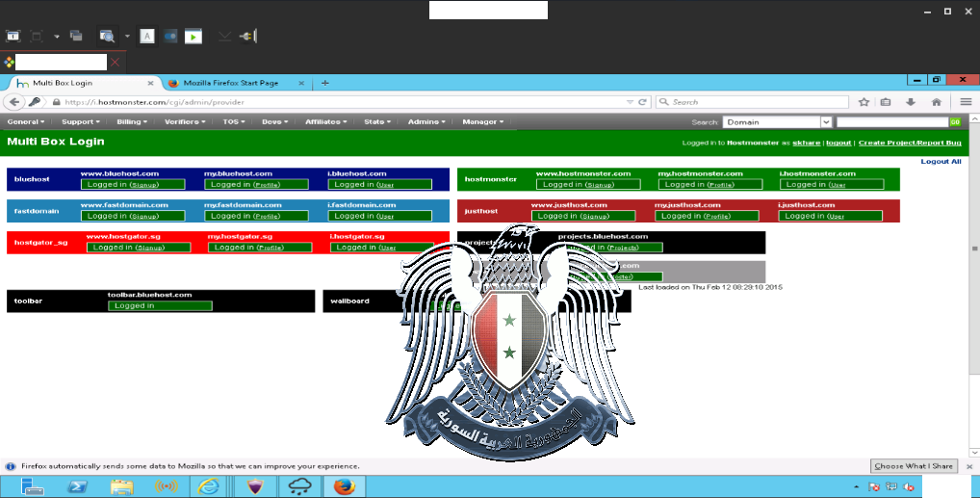980x498 pixels.
Task: Open the Firefox hamburger menu
Action: pyautogui.click(x=966, y=102)
